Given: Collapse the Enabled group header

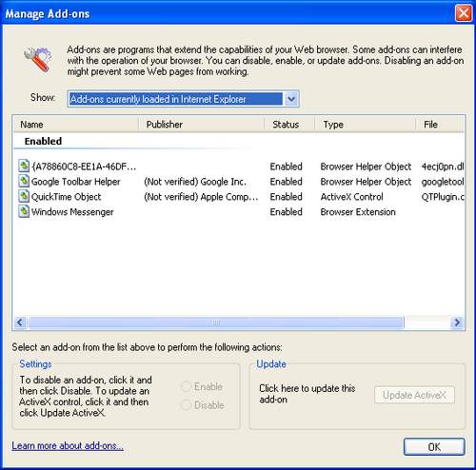Looking at the screenshot, I should 43,141.
